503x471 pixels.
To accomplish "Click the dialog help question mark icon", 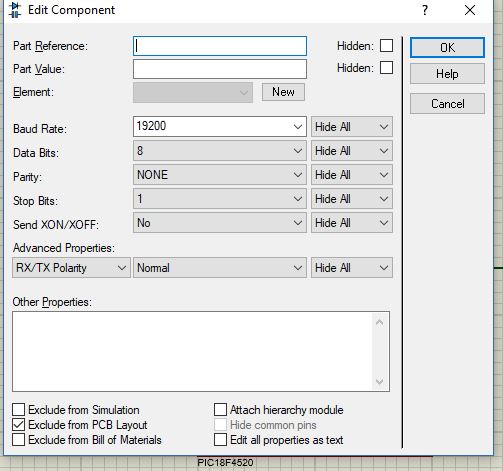I will pos(424,10).
